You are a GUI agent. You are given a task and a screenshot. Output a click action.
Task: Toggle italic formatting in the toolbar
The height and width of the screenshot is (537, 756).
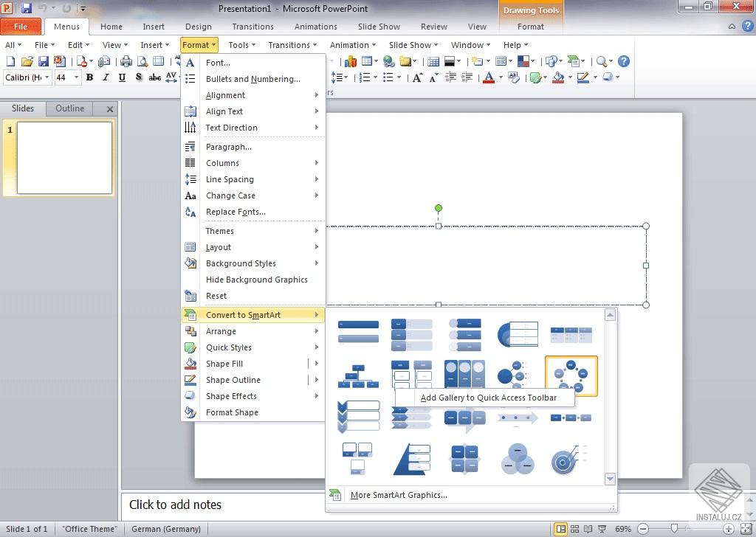tap(106, 77)
